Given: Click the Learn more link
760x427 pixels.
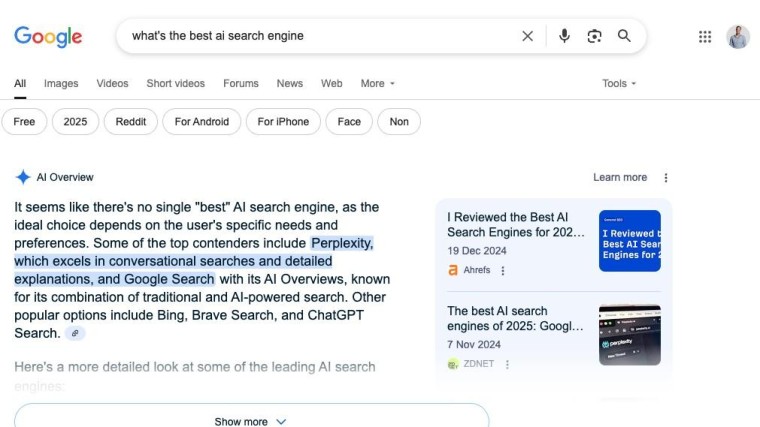Looking at the screenshot, I should (620, 178).
